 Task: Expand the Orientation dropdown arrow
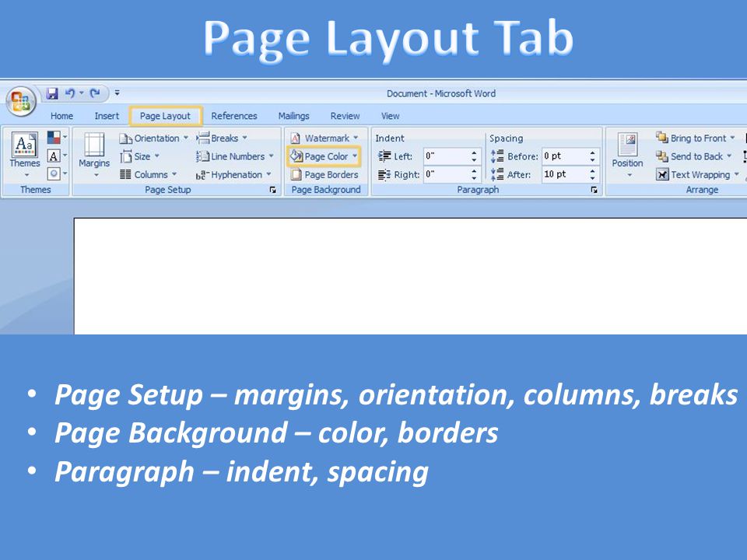click(x=186, y=138)
